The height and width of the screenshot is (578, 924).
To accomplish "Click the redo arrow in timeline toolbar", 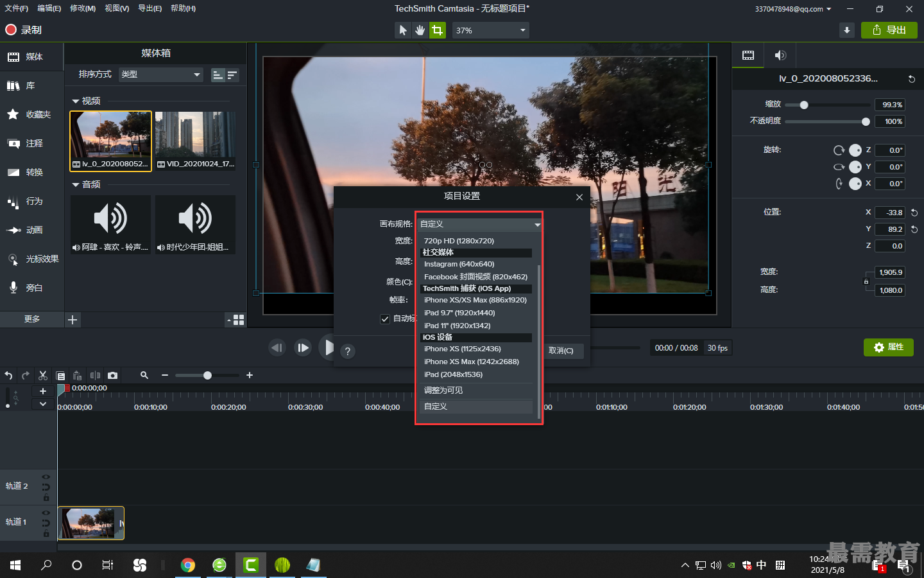I will click(x=26, y=375).
